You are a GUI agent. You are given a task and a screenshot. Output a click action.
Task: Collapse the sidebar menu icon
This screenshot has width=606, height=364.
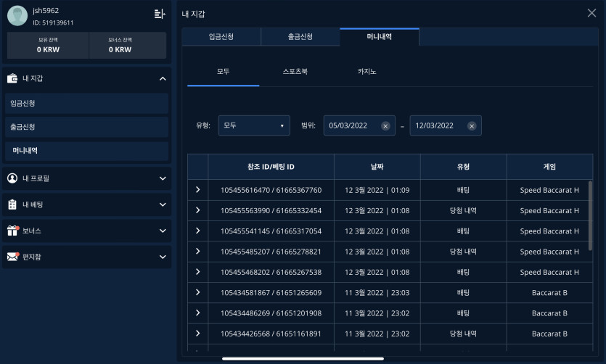click(160, 14)
